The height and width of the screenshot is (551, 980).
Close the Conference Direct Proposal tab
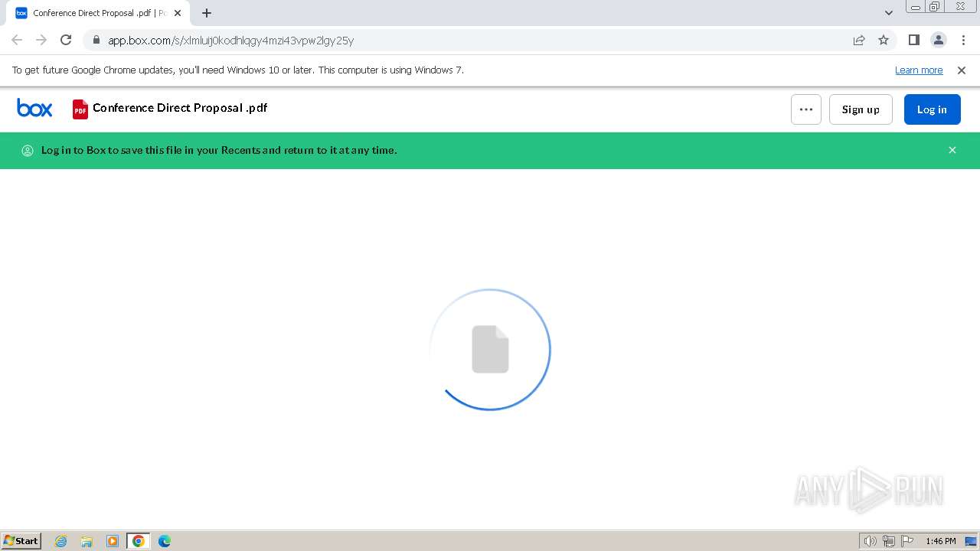(x=178, y=13)
